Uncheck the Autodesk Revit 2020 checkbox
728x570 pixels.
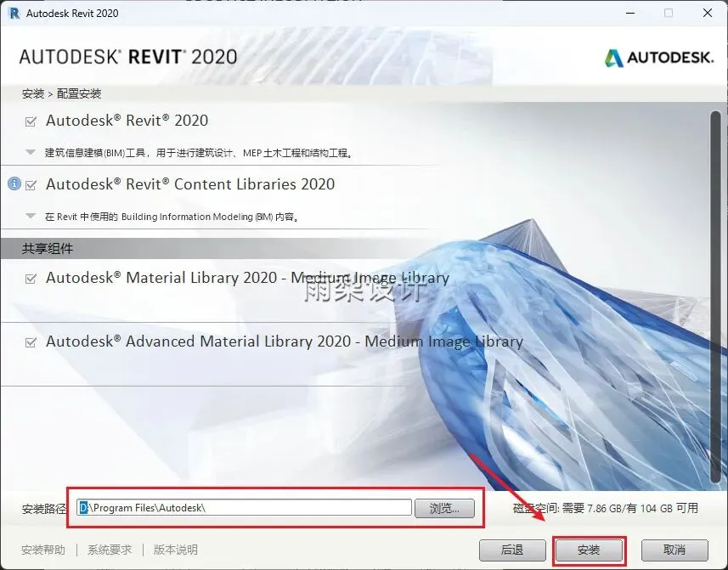31,121
